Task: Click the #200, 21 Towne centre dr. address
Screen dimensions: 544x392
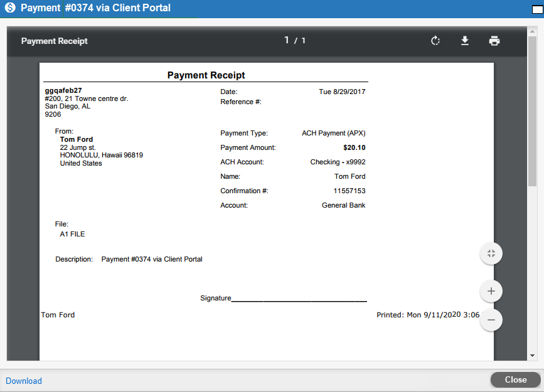Action: pos(87,98)
